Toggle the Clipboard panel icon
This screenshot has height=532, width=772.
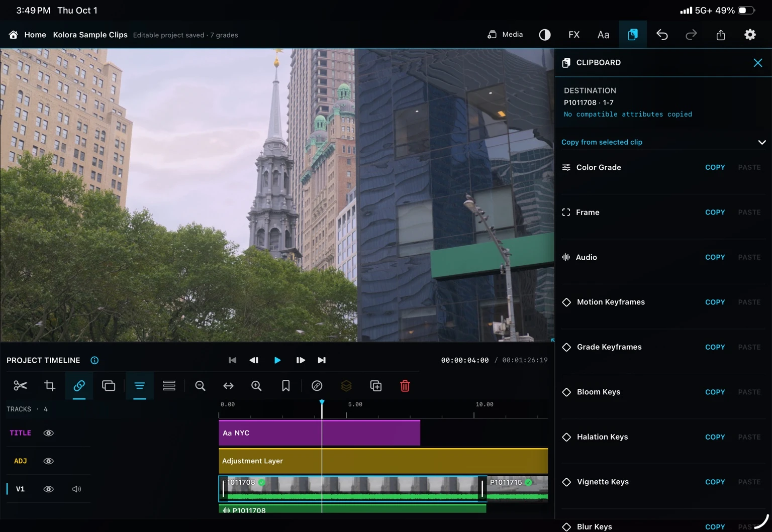[x=633, y=35]
